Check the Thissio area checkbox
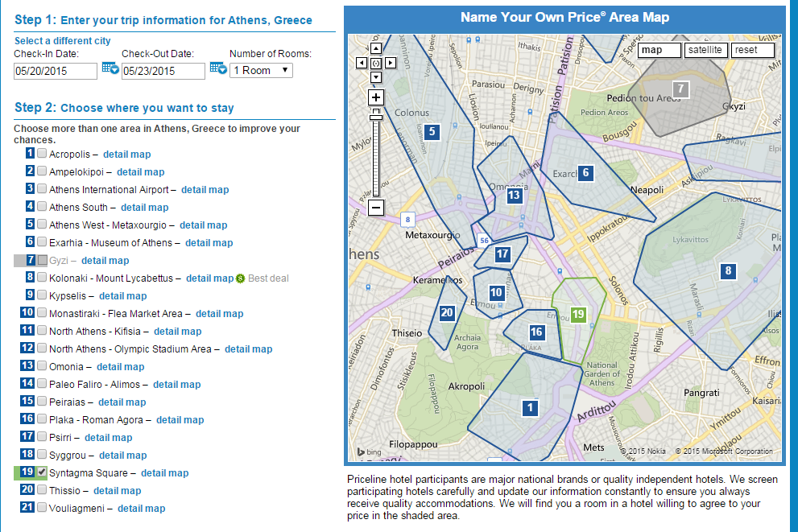 click(x=42, y=490)
